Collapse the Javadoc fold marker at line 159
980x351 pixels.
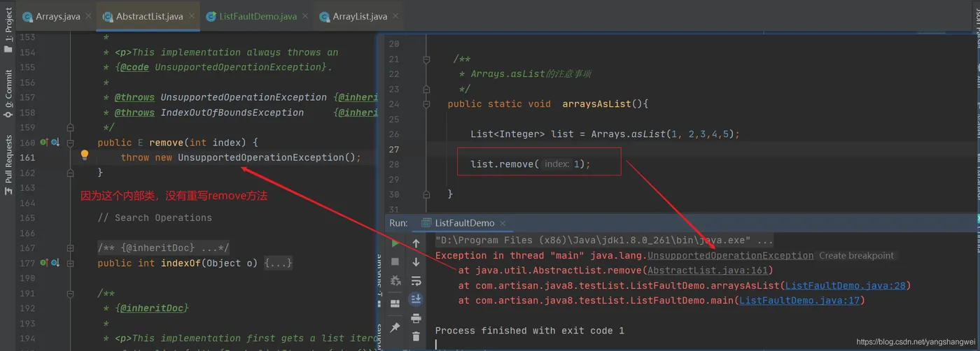(x=70, y=127)
